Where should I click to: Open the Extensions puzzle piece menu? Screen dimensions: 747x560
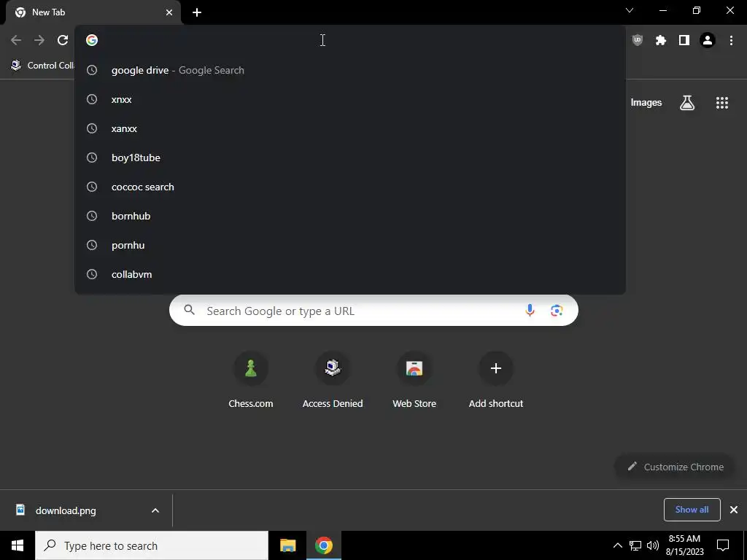click(x=661, y=41)
